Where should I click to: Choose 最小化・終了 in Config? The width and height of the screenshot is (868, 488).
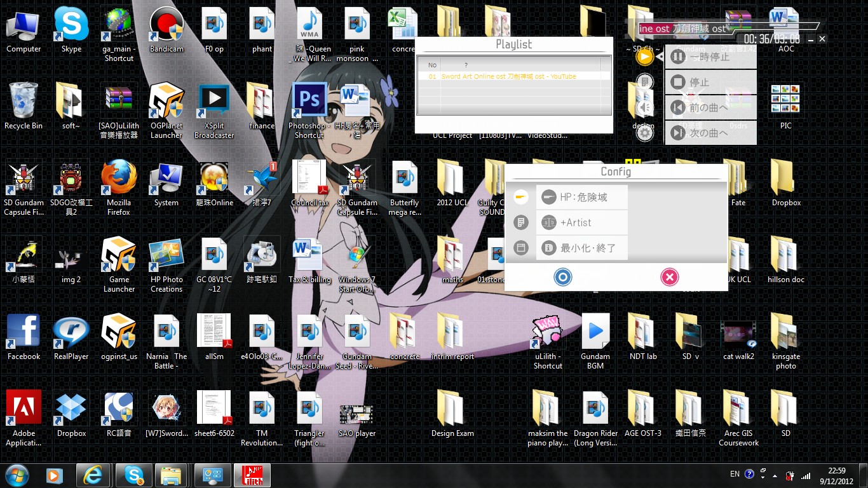[581, 248]
